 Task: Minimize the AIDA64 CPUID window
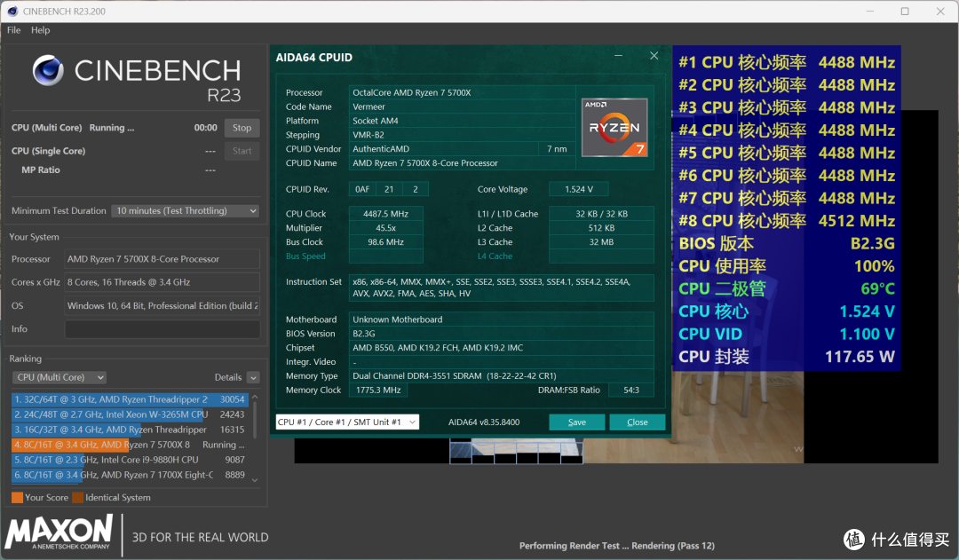618,56
